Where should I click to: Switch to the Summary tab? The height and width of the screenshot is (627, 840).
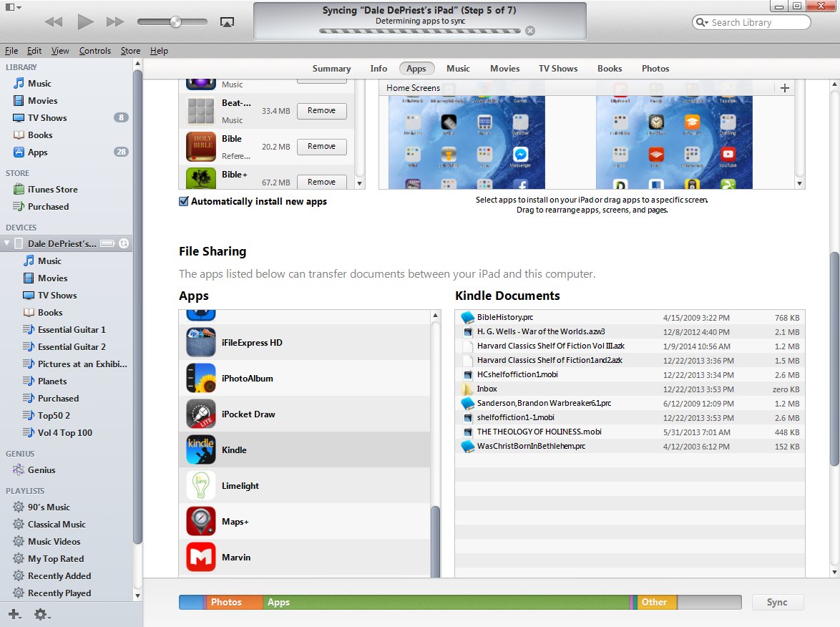pos(331,69)
